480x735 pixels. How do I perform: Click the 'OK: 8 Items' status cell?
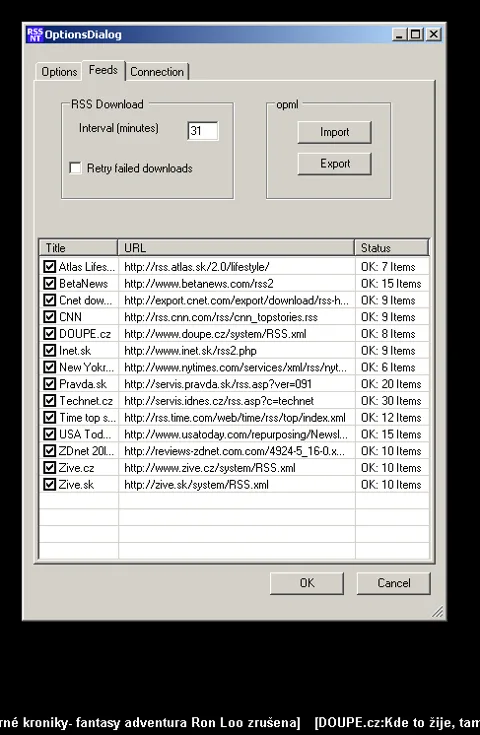click(x=392, y=334)
